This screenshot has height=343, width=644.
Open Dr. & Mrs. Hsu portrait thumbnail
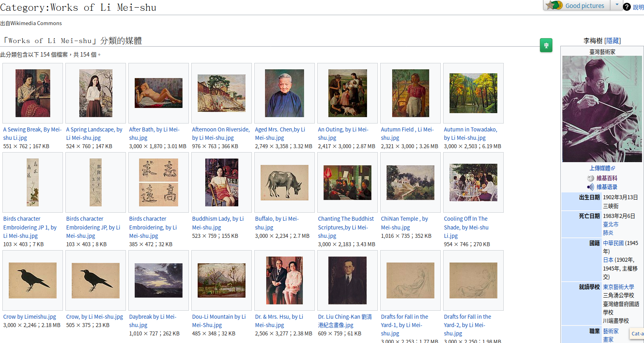coord(285,280)
